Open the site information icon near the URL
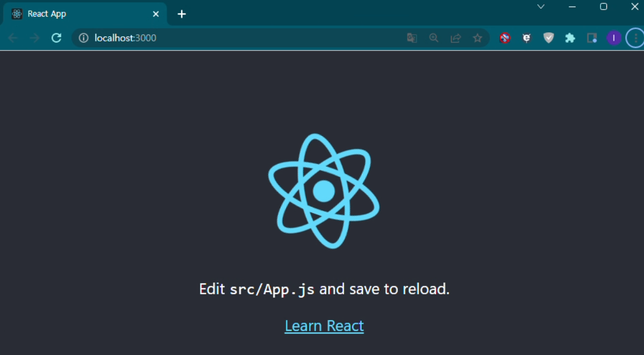Screen dimensions: 644x355 (83, 38)
